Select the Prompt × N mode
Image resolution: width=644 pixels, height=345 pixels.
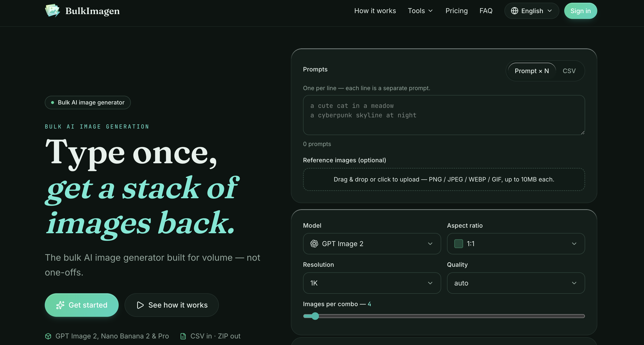[532, 71]
